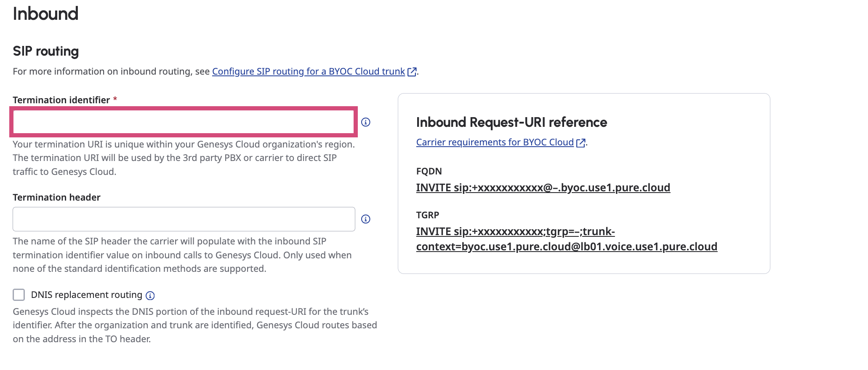The height and width of the screenshot is (370, 868).
Task: Show DNIS replacement routing info tooltip
Action: [x=150, y=296]
